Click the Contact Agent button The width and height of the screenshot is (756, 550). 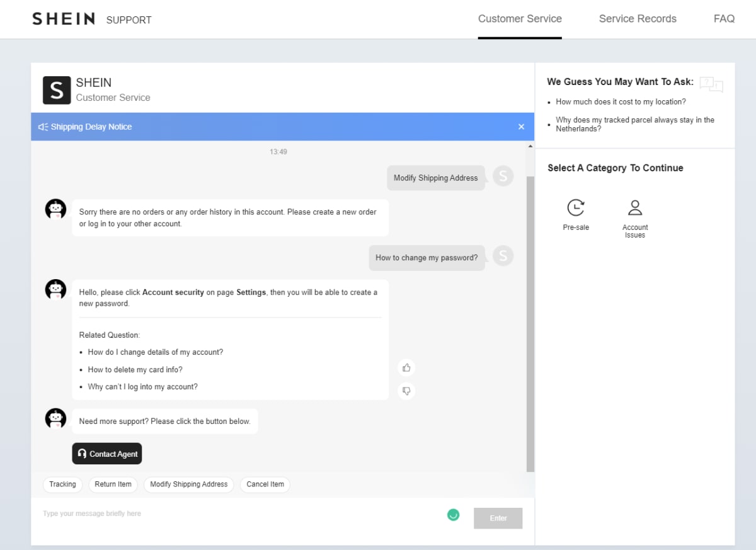pyautogui.click(x=107, y=454)
